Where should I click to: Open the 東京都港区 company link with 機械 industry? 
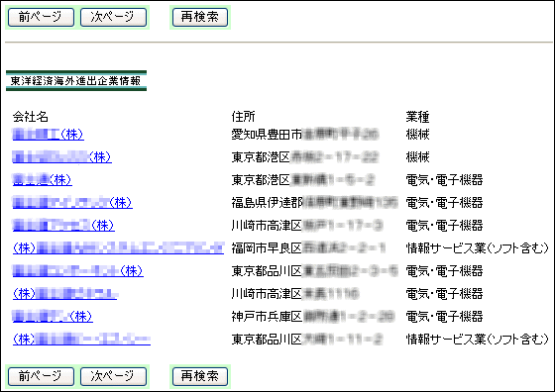[61, 157]
